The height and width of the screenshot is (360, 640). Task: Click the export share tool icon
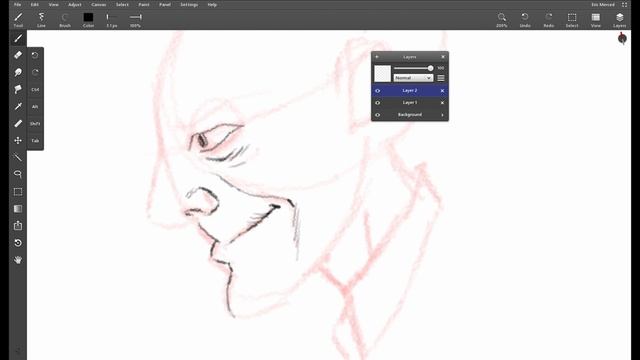18,226
